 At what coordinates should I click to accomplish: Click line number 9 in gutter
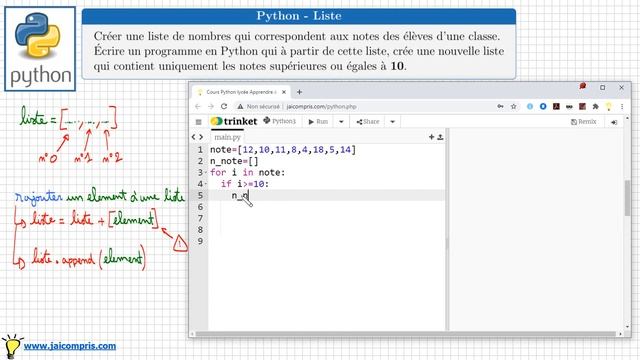[200, 241]
